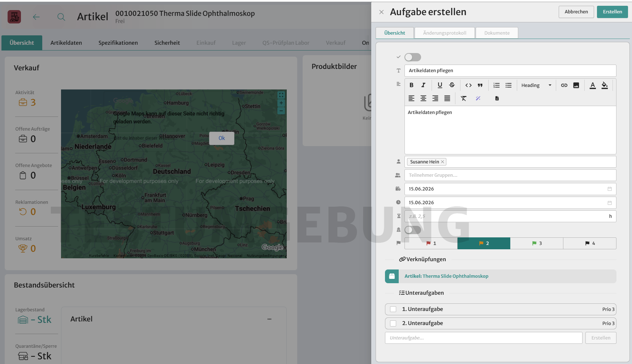The image size is (632, 364).
Task: Click the task title field Artikeldaten pflegen
Action: [510, 71]
